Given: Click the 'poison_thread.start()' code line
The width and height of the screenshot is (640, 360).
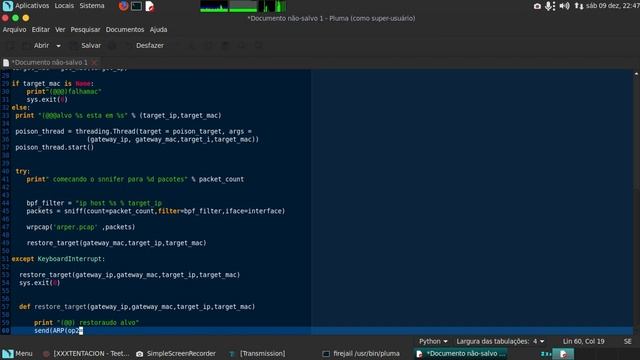Looking at the screenshot, I should tap(54, 147).
